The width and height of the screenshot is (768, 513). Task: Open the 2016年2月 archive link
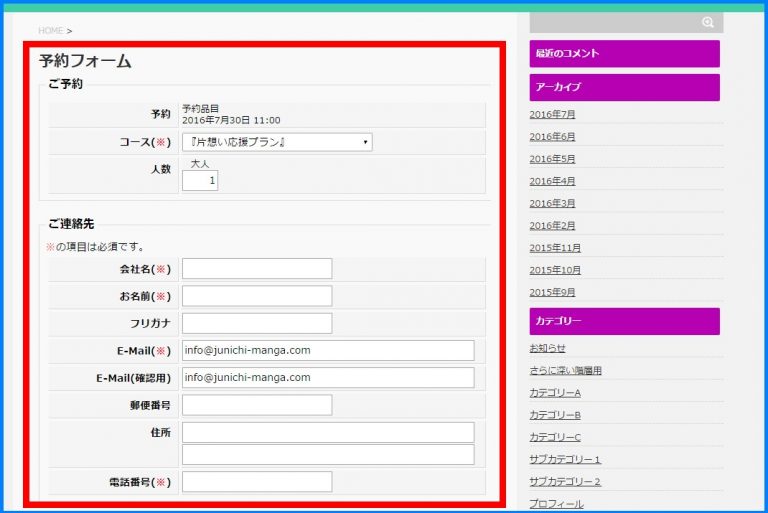coord(552,226)
